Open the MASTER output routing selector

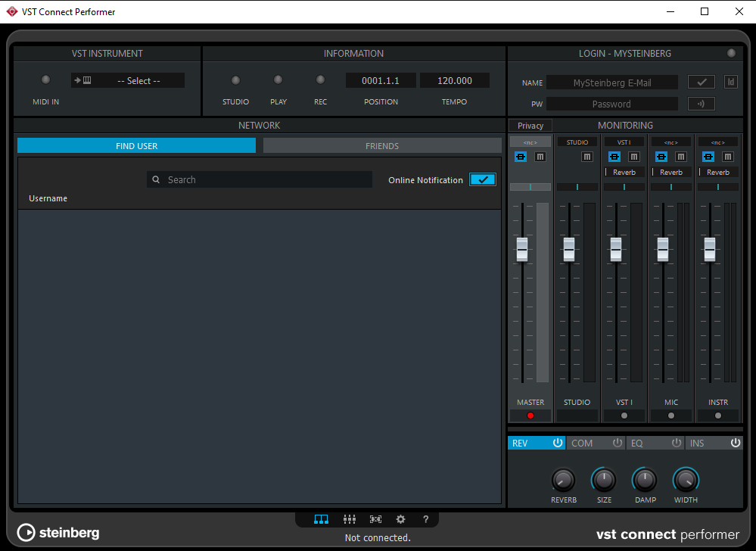click(530, 142)
